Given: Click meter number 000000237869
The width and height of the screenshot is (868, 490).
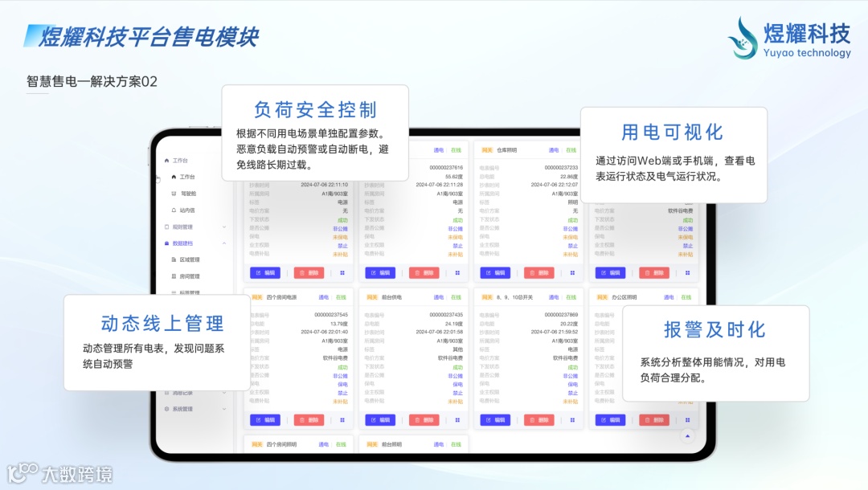Looking at the screenshot, I should pos(561,315).
